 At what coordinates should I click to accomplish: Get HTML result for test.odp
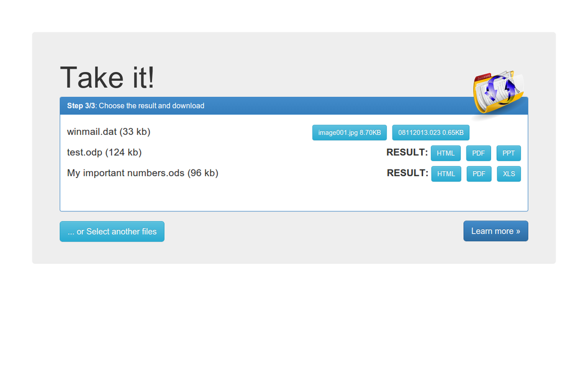[x=446, y=153]
